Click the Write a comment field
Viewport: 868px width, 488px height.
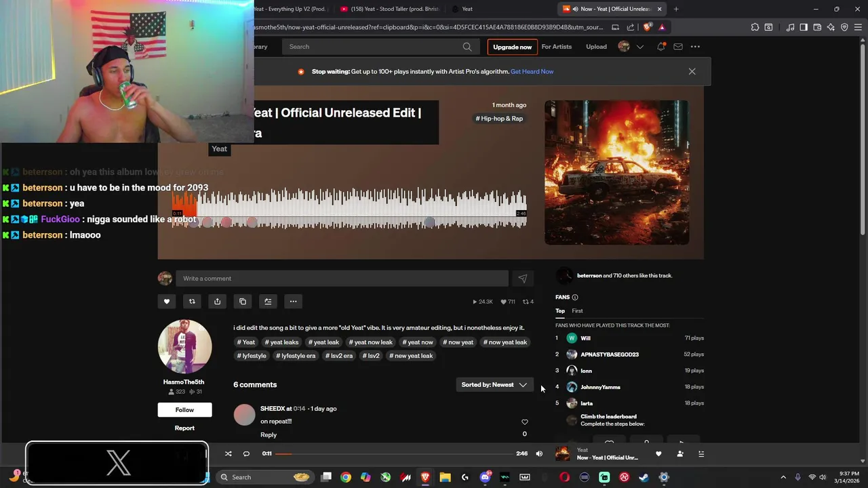pos(342,279)
